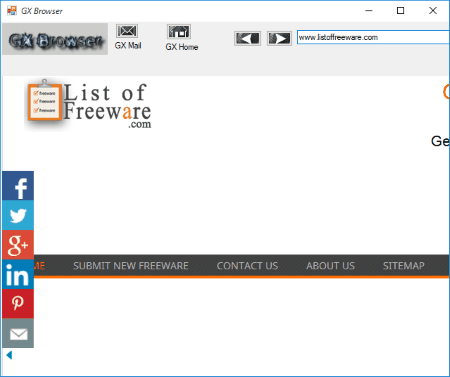The width and height of the screenshot is (450, 377).
Task: Open Contact Us menu item
Action: (x=247, y=266)
